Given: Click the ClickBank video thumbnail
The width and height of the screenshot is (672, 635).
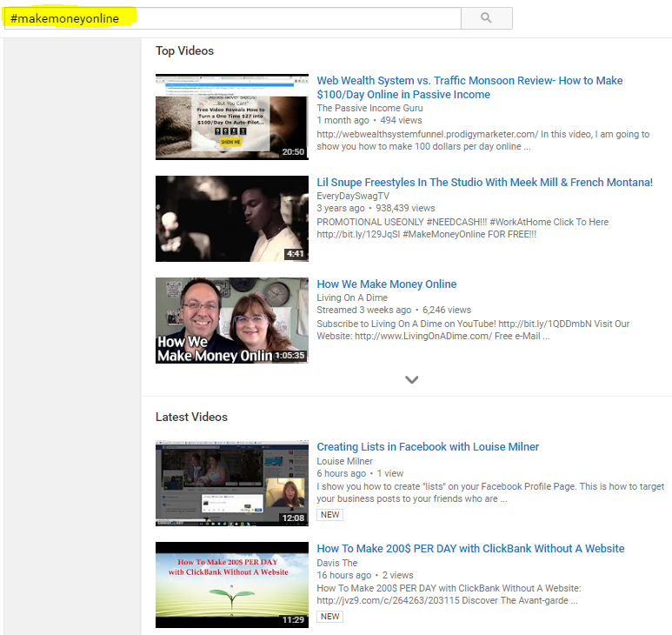Looking at the screenshot, I should [x=231, y=585].
